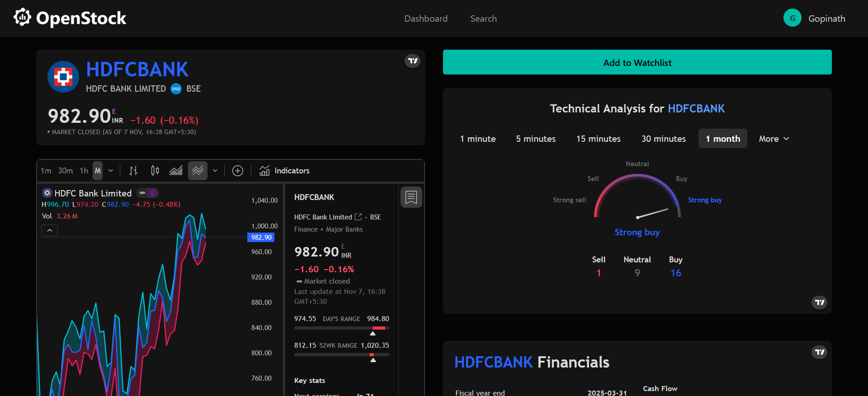Click the Day's Range slider bar

coord(341,328)
